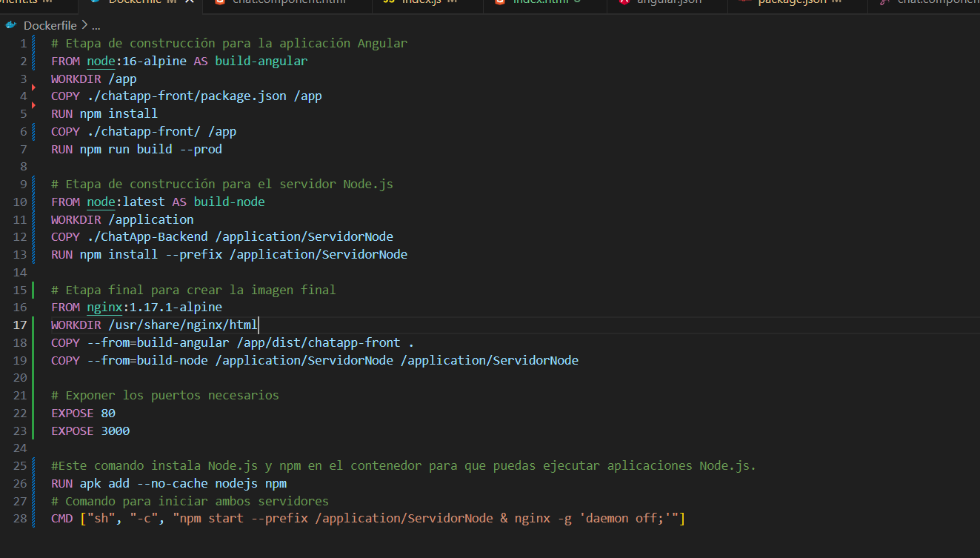980x558 pixels.
Task: Click the underlined 'nginx' in 'nginx:1.17.1-alpine'
Action: tap(104, 307)
